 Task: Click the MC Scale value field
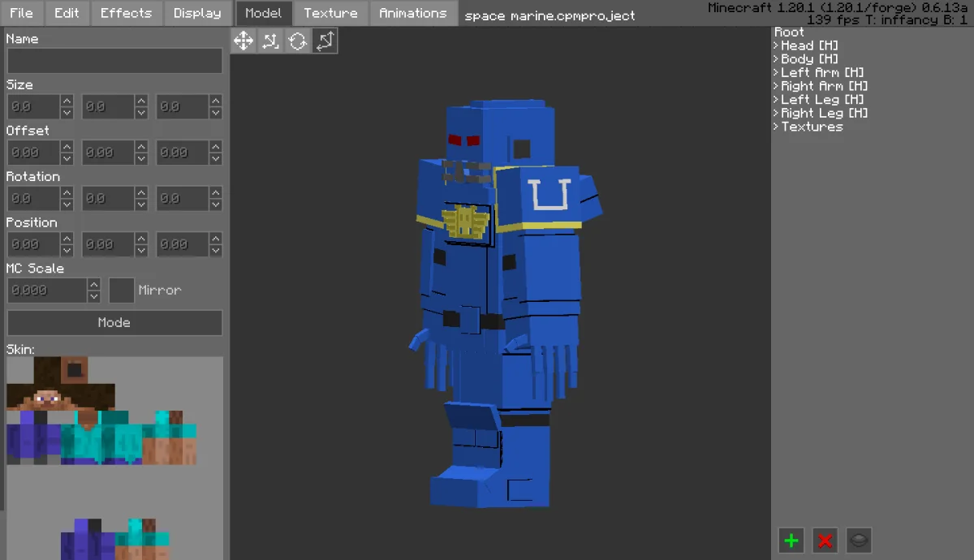47,291
